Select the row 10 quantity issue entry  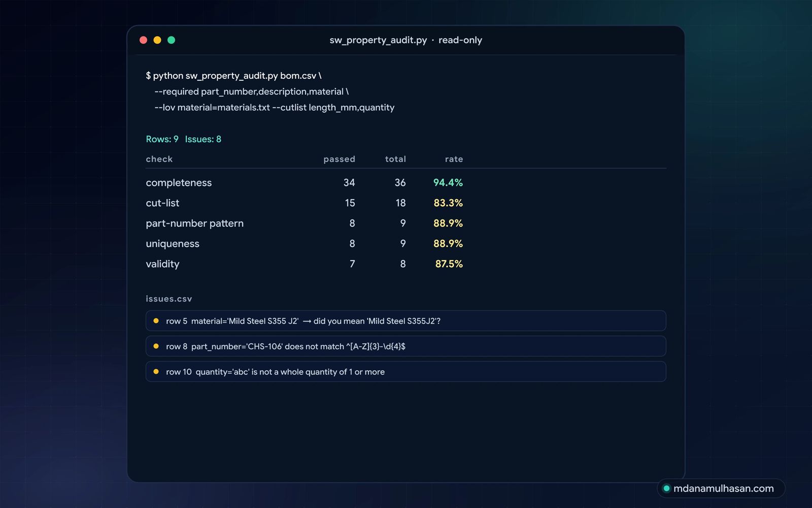(405, 371)
